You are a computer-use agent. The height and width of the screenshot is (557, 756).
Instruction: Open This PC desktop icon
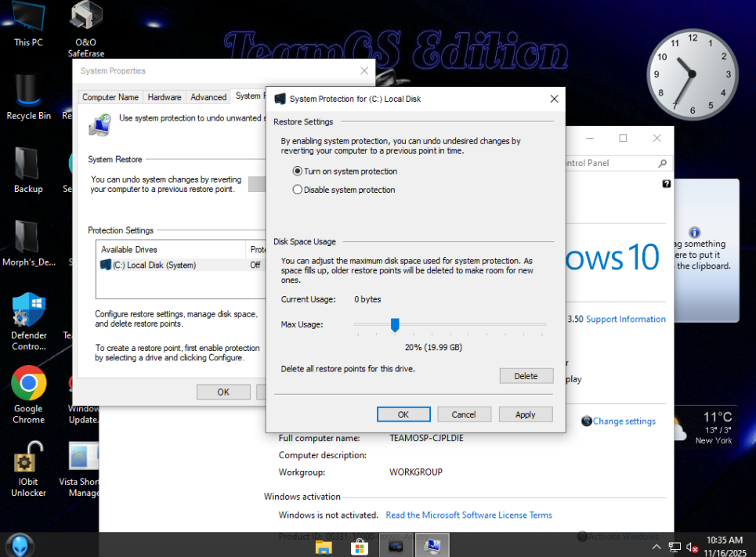28,24
